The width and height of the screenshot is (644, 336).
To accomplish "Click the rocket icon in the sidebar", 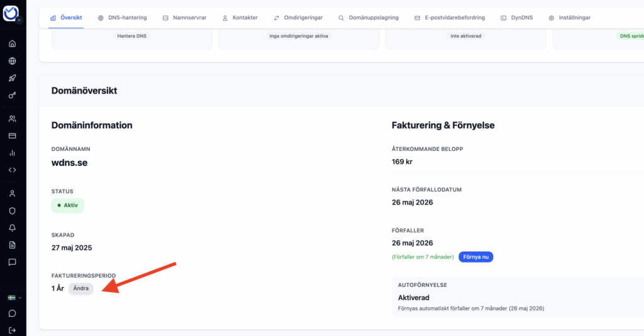I will click(12, 79).
